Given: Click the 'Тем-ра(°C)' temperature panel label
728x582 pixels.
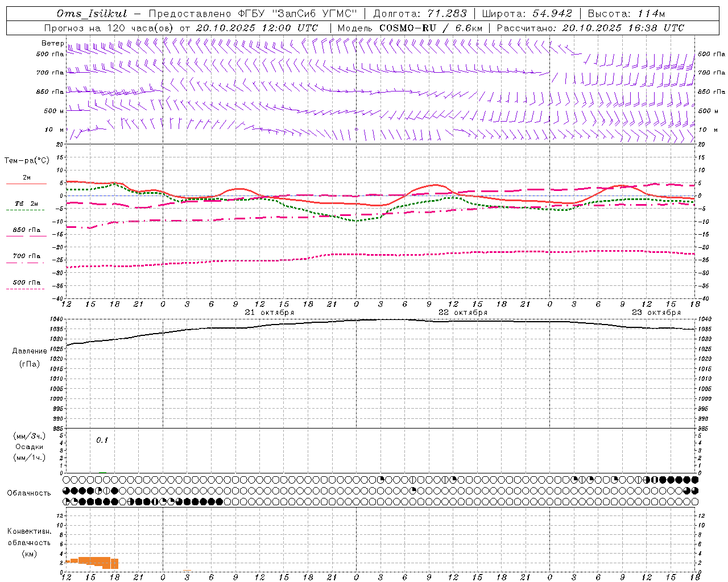Looking at the screenshot, I should coord(27,161).
